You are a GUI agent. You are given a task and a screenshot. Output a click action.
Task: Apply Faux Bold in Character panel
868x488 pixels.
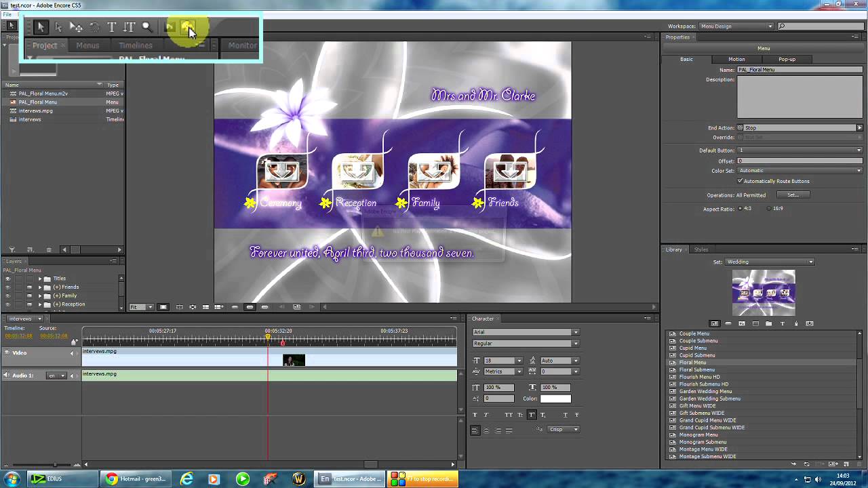pyautogui.click(x=475, y=415)
